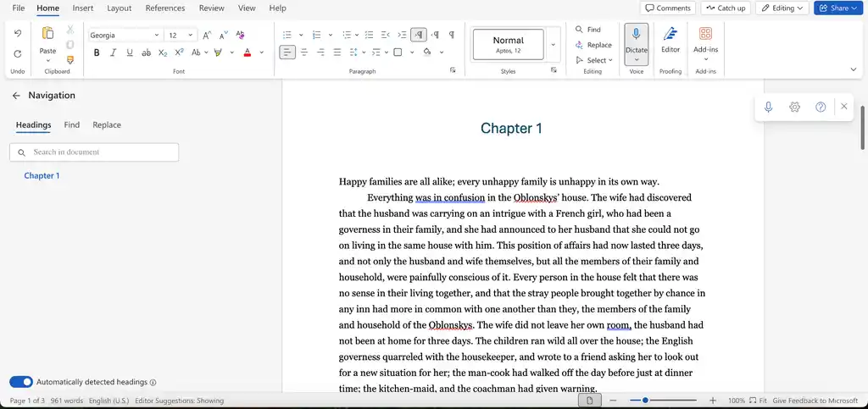Open highlight color dropdown arrow
This screenshot has width=868, height=409.
point(232,53)
